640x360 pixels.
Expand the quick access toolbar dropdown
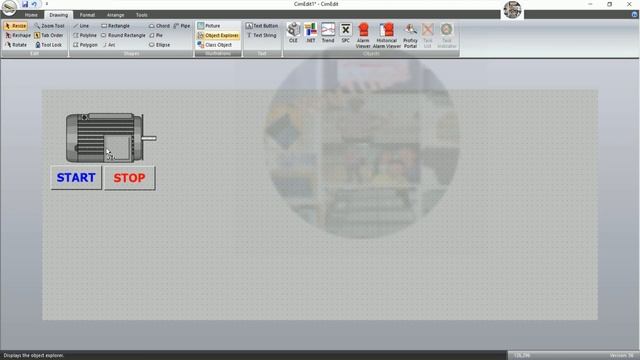coord(47,4)
